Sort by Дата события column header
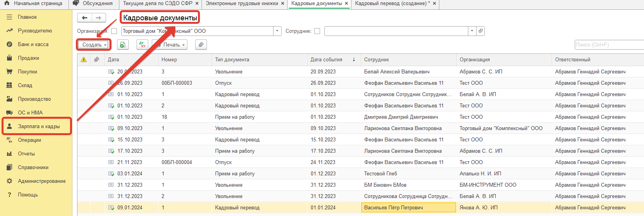The height and width of the screenshot is (216, 644). pos(326,60)
